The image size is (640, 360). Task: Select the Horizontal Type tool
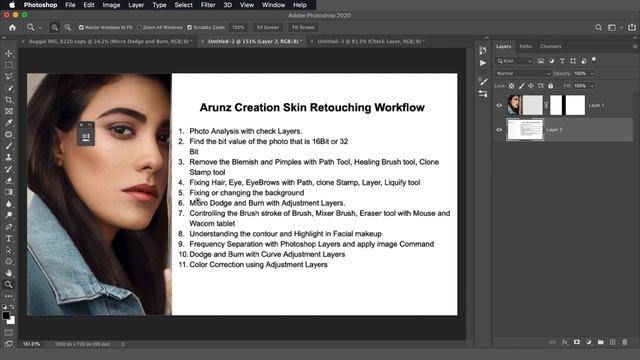tap(9, 238)
